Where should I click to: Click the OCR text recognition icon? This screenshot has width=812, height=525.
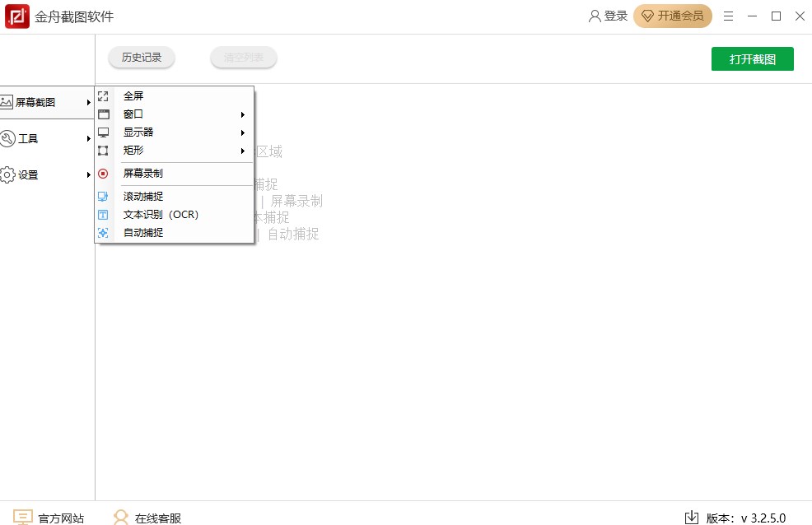tap(103, 215)
